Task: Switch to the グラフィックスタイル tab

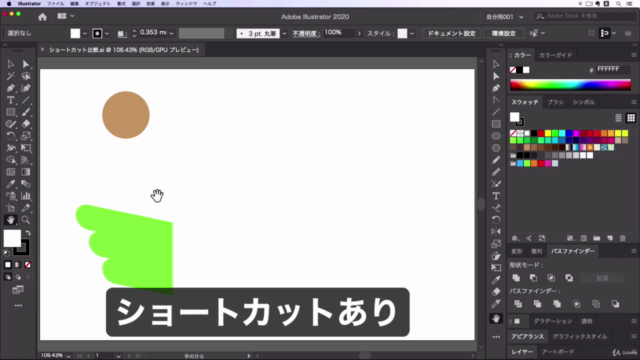Action: pos(580,336)
